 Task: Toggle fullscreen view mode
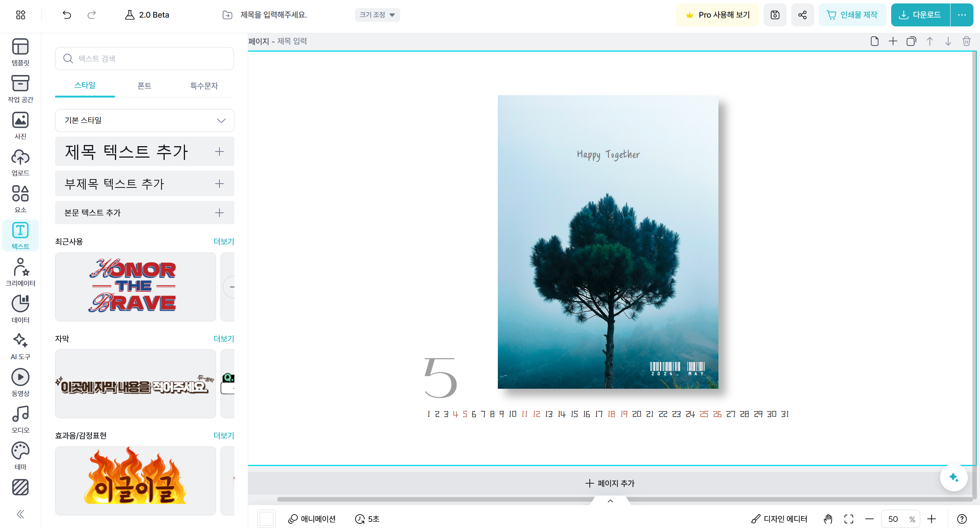849,519
